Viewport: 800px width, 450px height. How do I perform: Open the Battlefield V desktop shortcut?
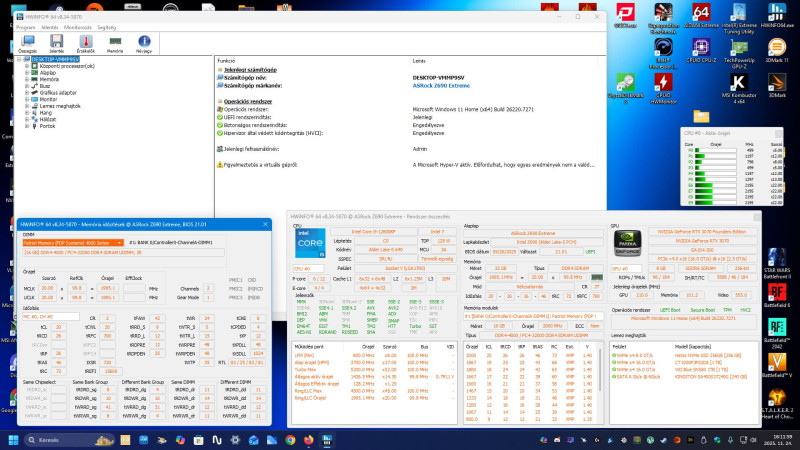click(777, 365)
